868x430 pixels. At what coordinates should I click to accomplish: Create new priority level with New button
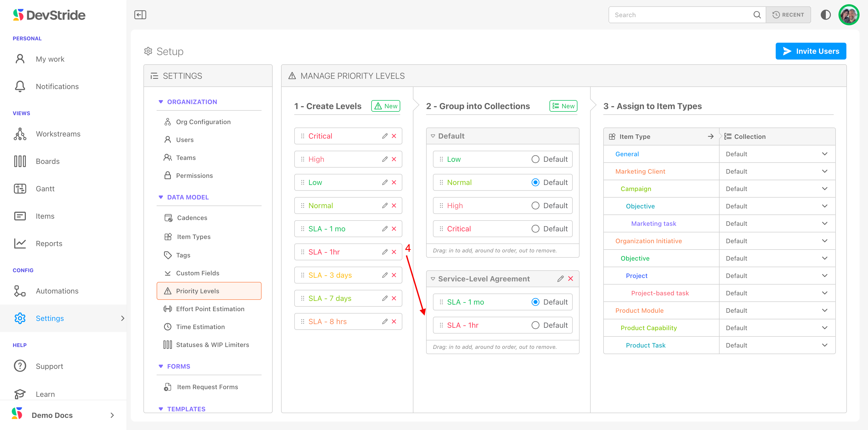[385, 106]
